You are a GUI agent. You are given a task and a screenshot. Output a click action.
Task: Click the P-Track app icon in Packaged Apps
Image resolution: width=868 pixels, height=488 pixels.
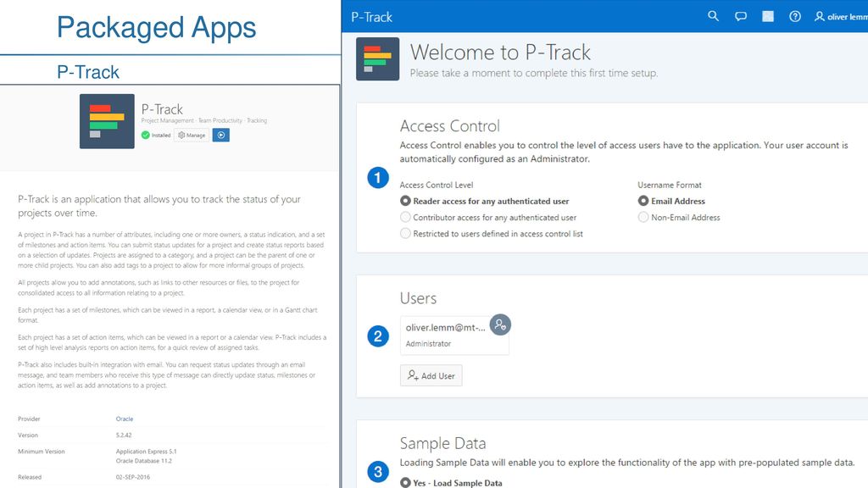107,121
